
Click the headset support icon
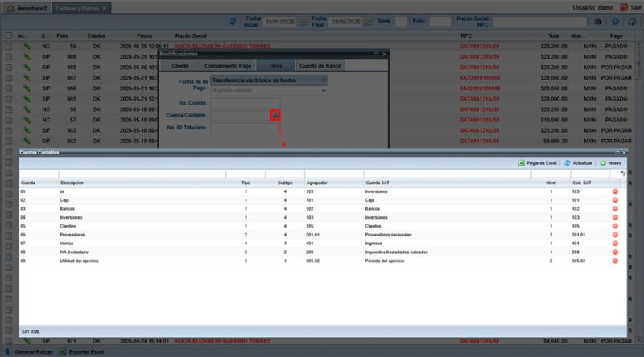[632, 22]
